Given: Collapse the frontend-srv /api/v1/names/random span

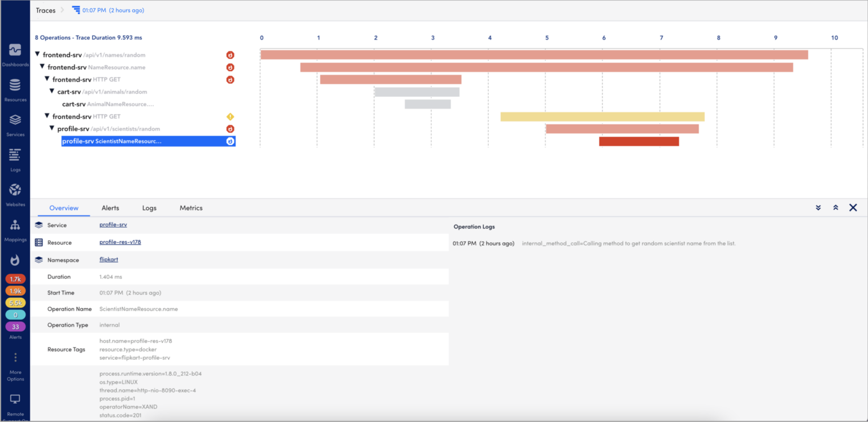Looking at the screenshot, I should pos(37,54).
